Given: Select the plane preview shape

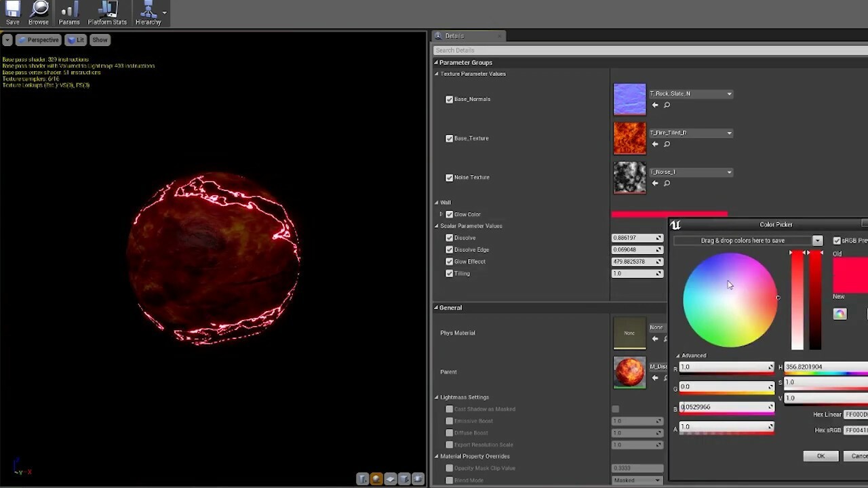Looking at the screenshot, I should [390, 479].
